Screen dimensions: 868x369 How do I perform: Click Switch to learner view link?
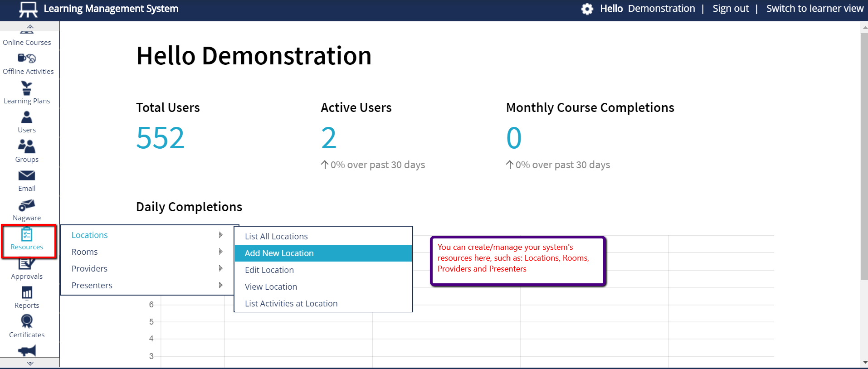click(814, 9)
